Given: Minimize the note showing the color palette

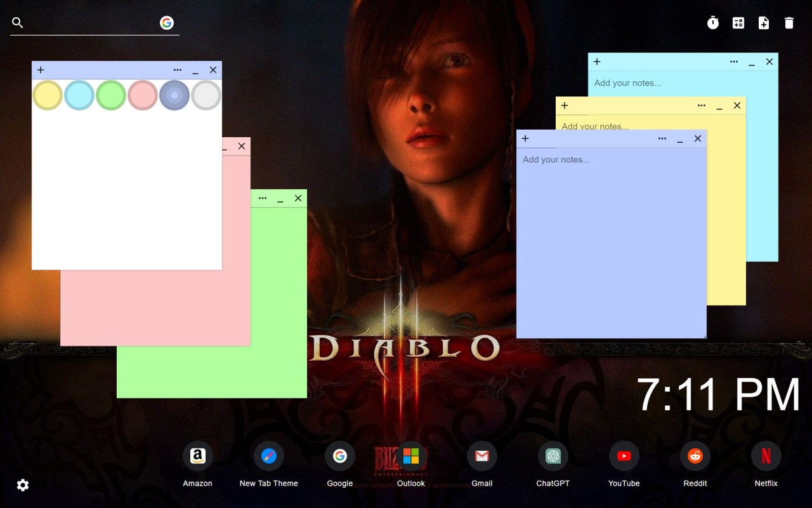Looking at the screenshot, I should (195, 71).
